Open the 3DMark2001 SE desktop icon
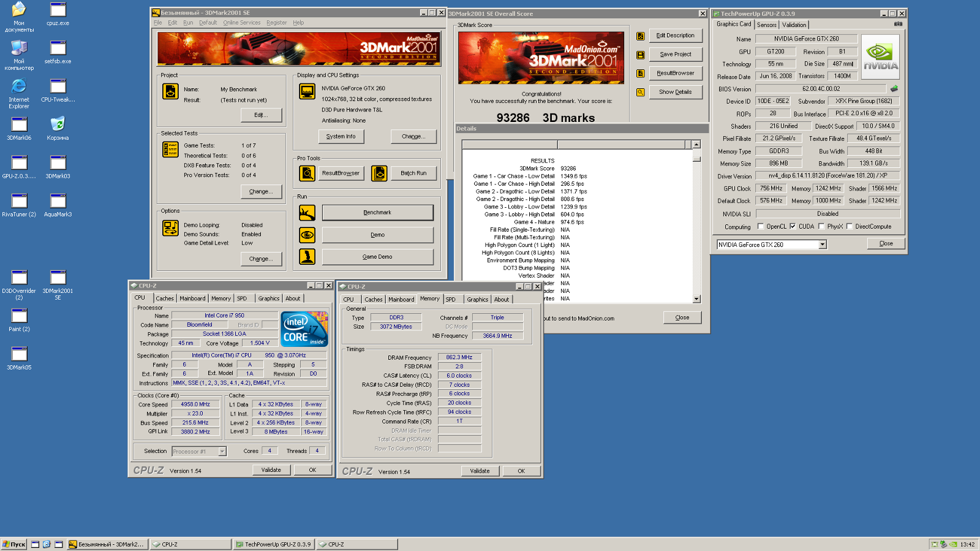The image size is (980, 551). click(x=58, y=285)
